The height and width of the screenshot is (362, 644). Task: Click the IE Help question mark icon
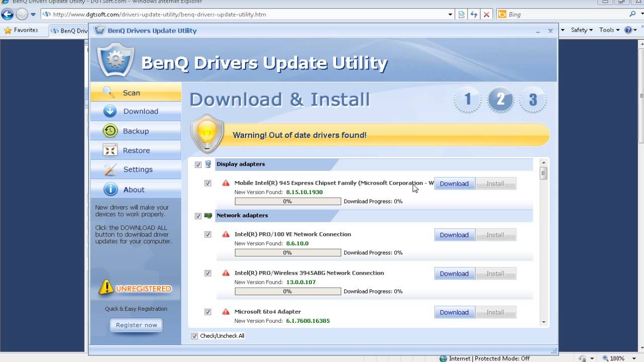tap(628, 30)
